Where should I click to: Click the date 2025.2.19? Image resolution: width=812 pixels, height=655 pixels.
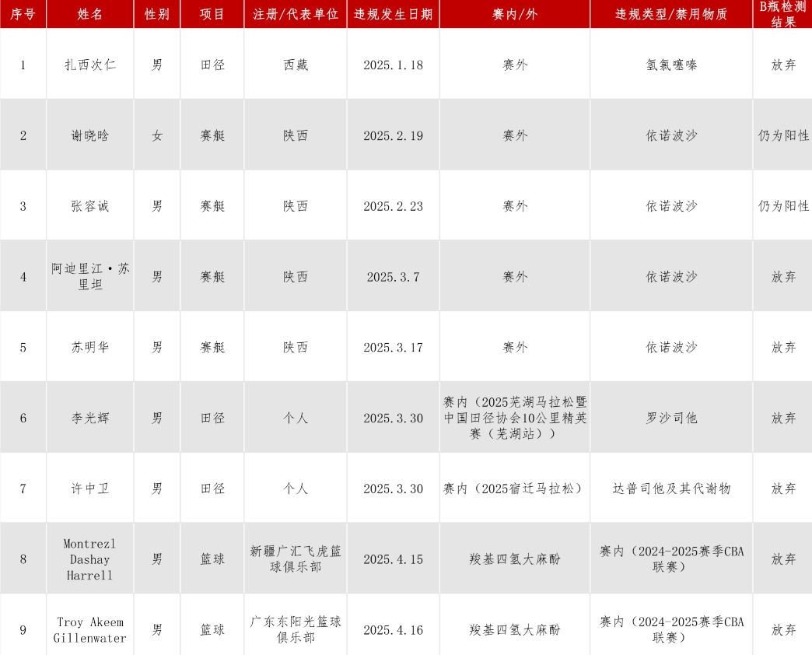point(393,135)
